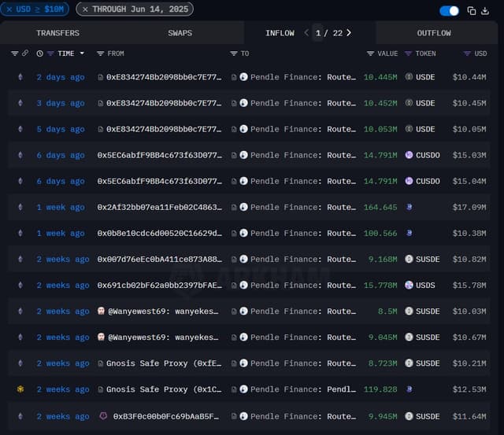504x435 pixels.
Task: Open the 0xB3F0c00b0Fc69bAaB5F sender address
Action: click(x=166, y=417)
